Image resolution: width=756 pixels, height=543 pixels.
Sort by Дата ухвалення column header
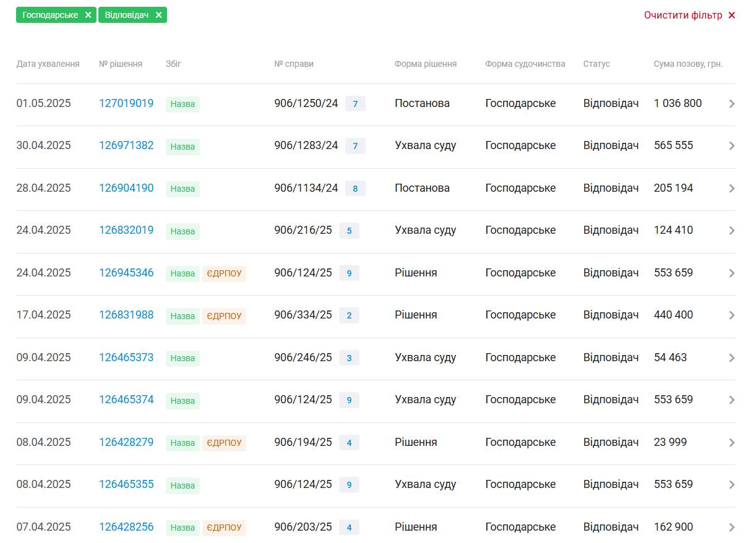[x=48, y=64]
